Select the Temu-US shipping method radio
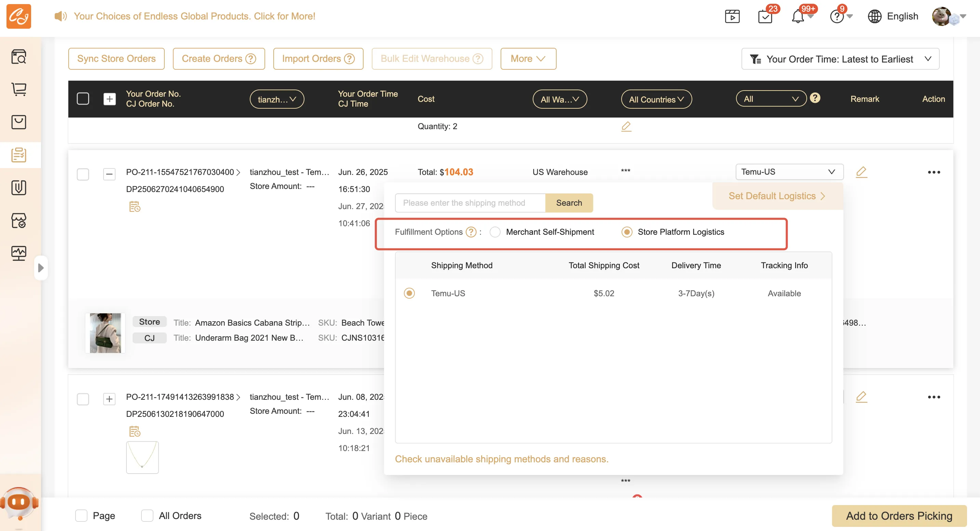 [409, 293]
